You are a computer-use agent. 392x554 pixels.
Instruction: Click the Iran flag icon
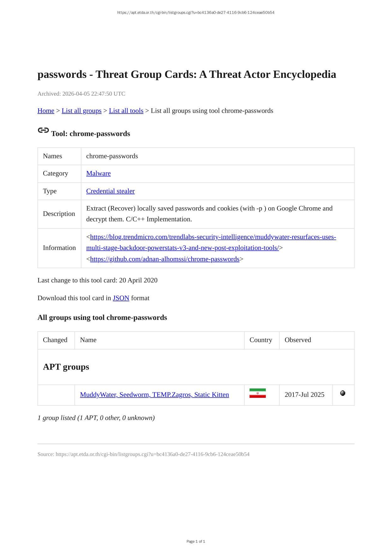point(257,393)
